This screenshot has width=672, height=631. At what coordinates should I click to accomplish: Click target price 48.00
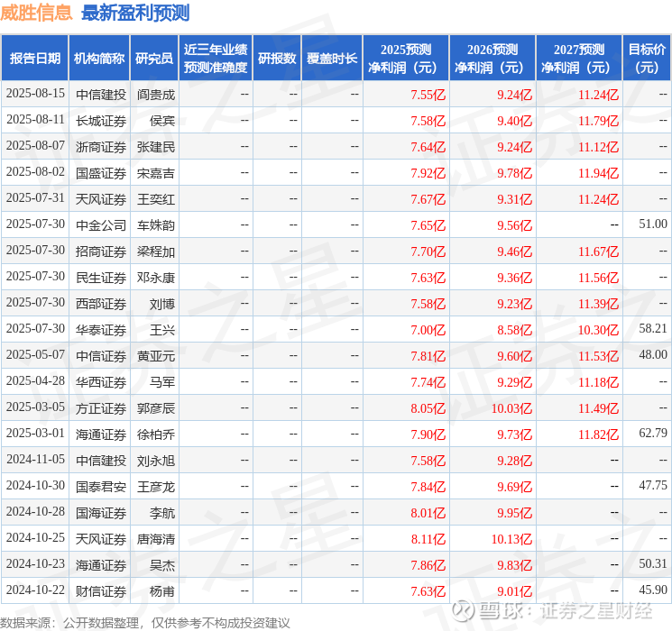(x=653, y=354)
